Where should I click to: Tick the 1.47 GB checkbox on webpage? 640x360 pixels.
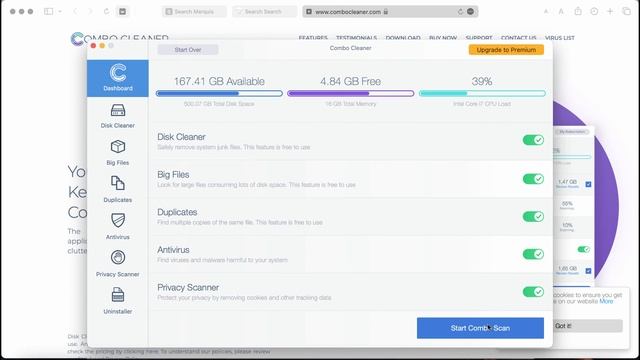588,184
